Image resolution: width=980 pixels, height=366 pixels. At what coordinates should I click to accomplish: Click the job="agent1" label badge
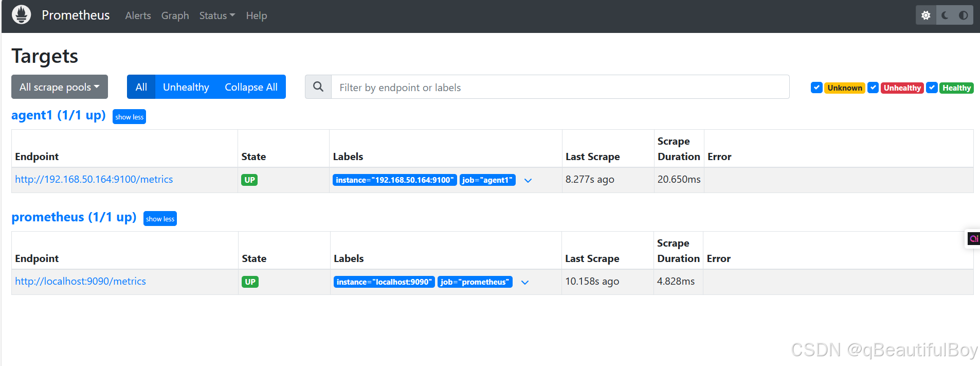point(487,180)
